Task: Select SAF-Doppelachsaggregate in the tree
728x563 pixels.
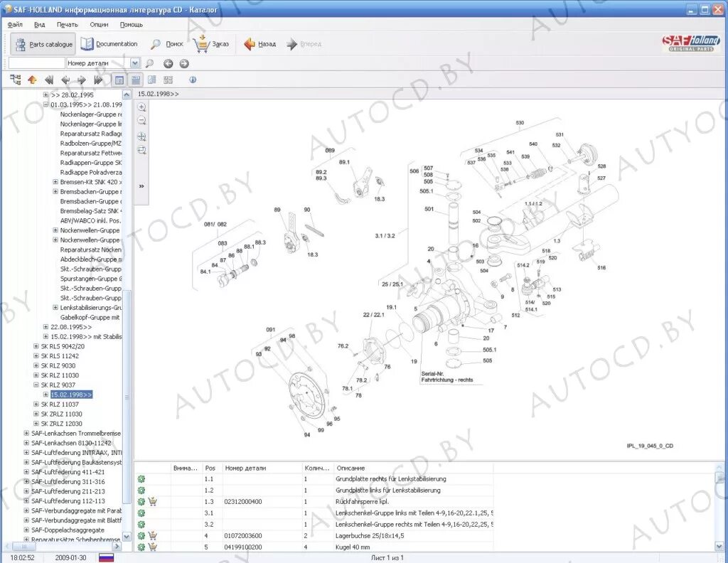Action: click(68, 530)
